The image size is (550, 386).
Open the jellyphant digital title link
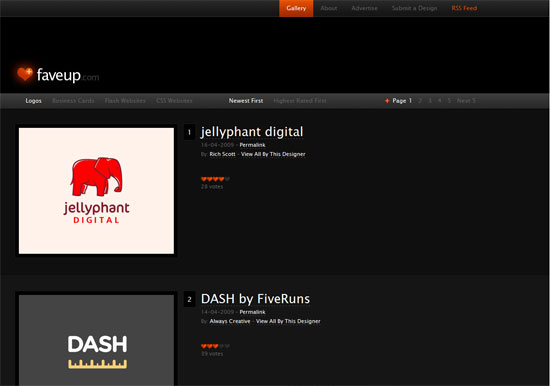252,132
